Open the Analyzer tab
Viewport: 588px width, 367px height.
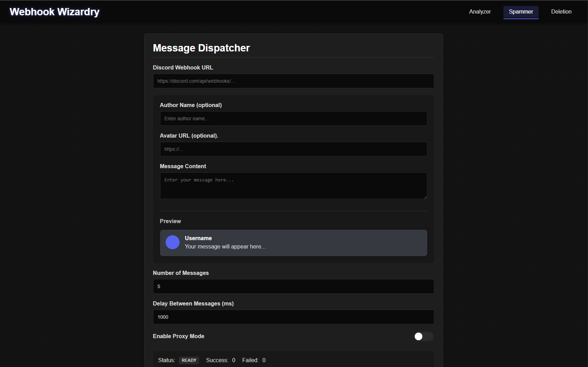[480, 12]
